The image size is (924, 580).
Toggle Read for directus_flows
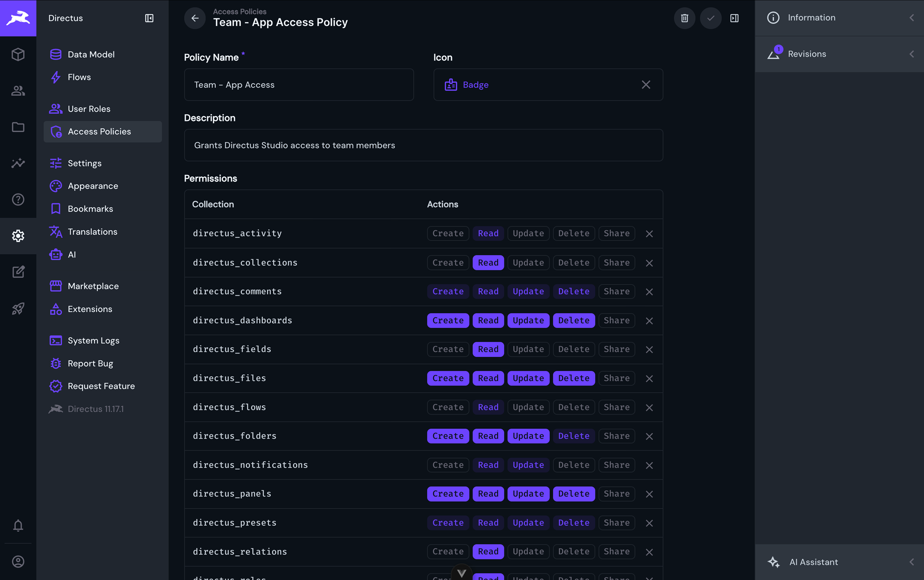pyautogui.click(x=488, y=407)
